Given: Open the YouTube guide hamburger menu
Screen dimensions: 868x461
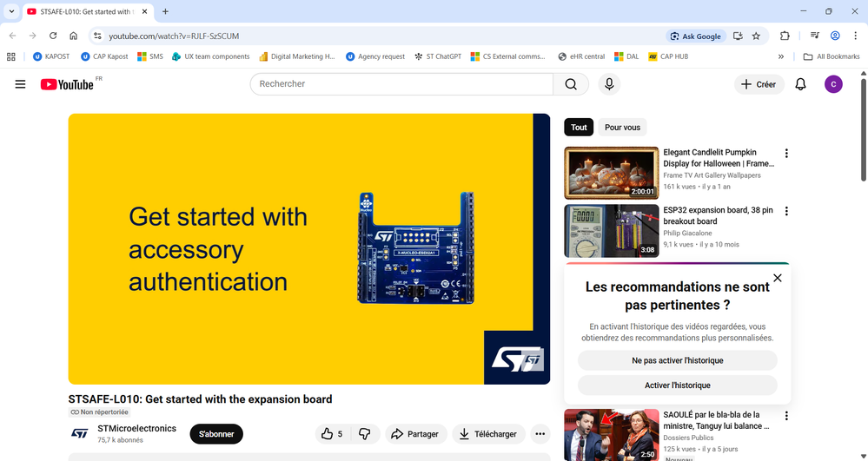Looking at the screenshot, I should (20, 84).
